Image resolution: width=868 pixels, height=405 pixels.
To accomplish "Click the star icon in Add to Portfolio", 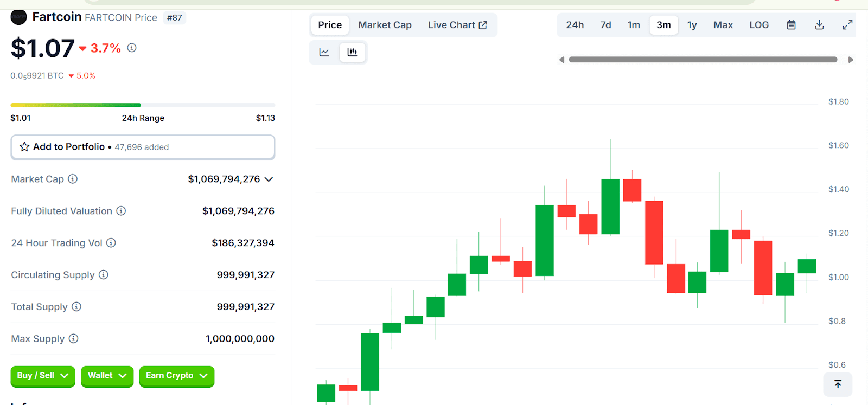I will 24,147.
